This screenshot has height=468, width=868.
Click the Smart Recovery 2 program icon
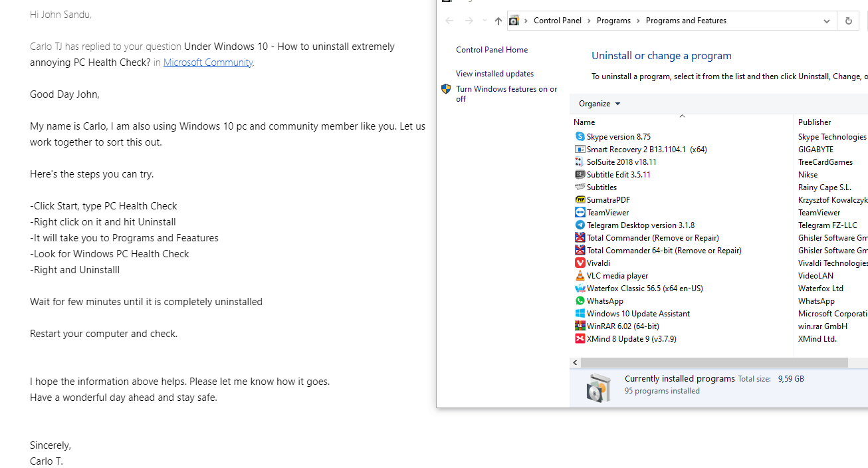pos(580,149)
